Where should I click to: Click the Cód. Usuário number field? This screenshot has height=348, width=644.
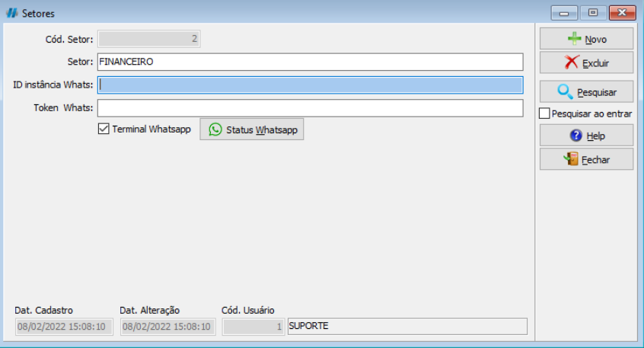click(x=253, y=327)
